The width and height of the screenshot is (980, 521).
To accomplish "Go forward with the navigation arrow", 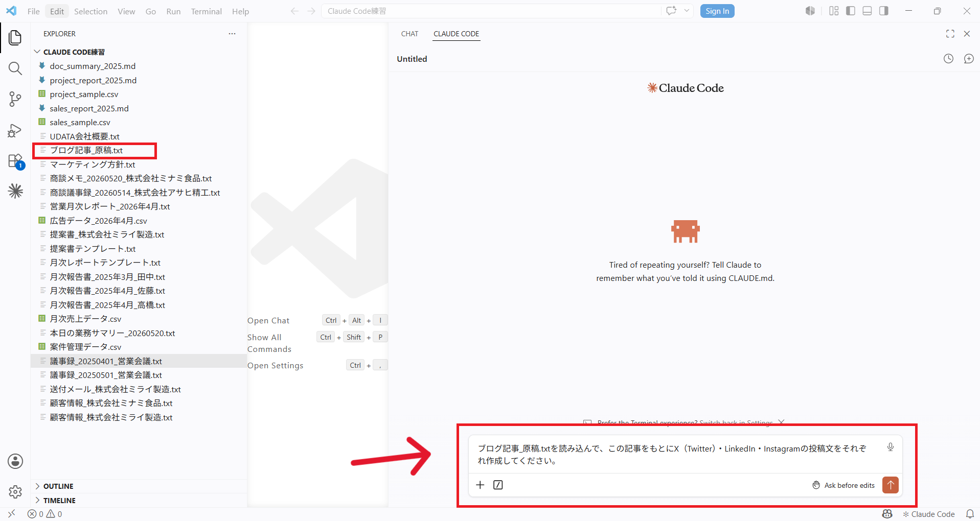I will click(x=311, y=11).
